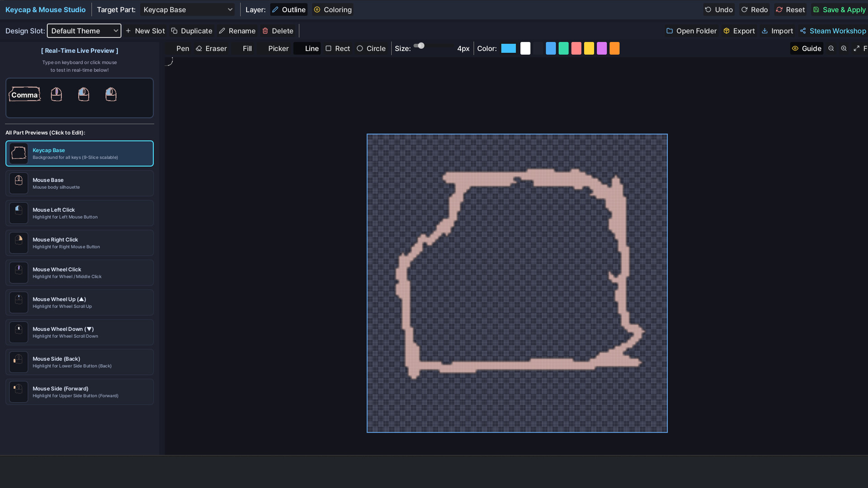Open the Design Slot dropdown
Screen dimensions: 868x488
(x=84, y=31)
